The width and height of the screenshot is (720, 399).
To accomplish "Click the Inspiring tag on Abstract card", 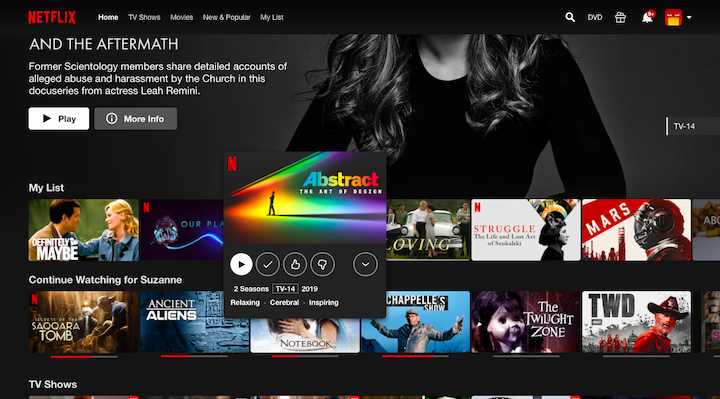I will 324,303.
